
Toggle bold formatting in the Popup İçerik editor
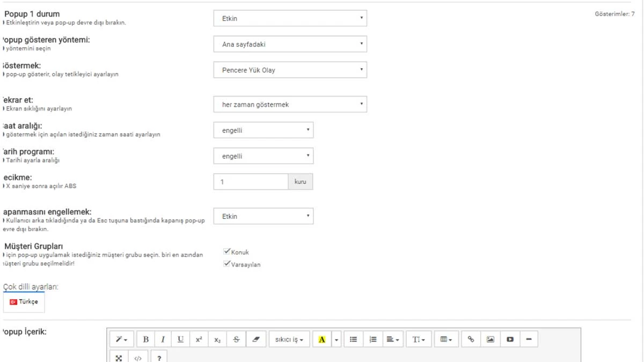[x=145, y=338]
